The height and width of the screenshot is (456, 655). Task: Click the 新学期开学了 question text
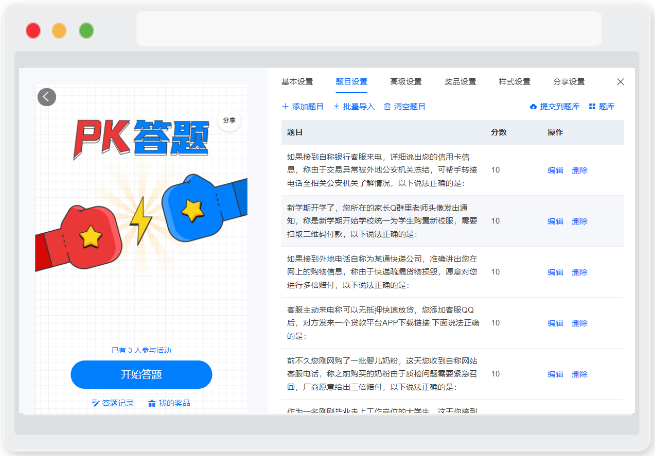(382, 221)
